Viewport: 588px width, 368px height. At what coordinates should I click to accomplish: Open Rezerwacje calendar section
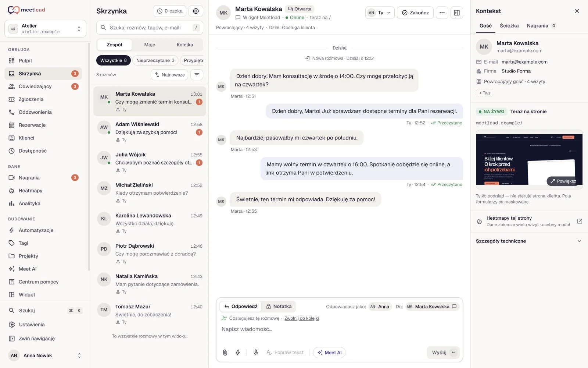(43, 125)
